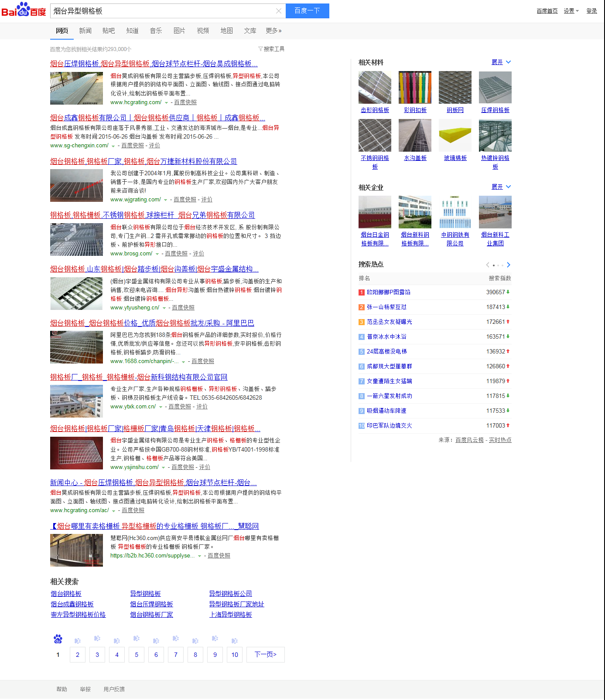Switch to the 图片 tab
The width and height of the screenshot is (605, 700).
[x=179, y=31]
